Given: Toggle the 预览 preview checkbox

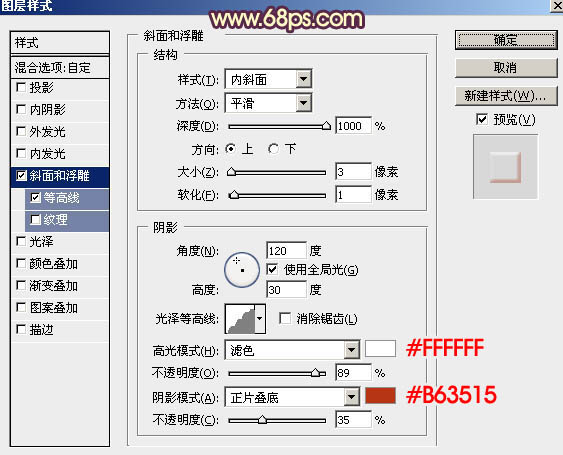Looking at the screenshot, I should pyautogui.click(x=482, y=119).
